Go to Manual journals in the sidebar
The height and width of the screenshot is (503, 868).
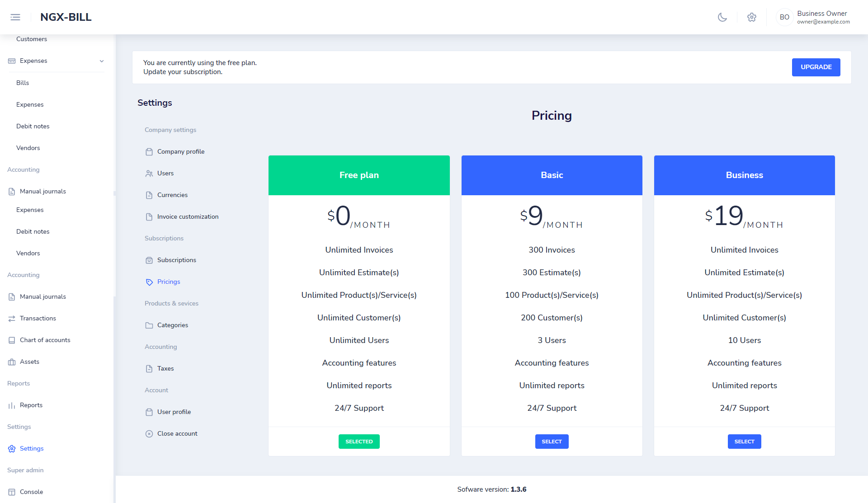[42, 191]
